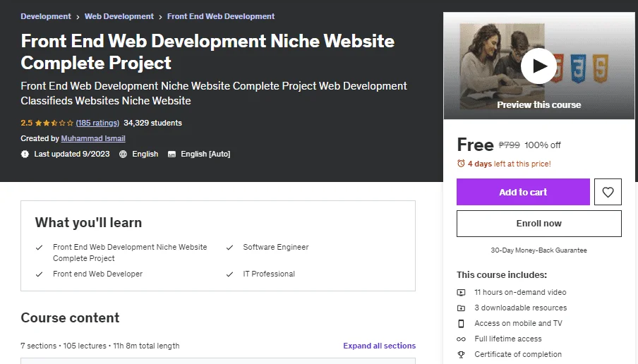The width and height of the screenshot is (638, 364).
Task: Click the course preview thumbnail image
Action: [538, 66]
